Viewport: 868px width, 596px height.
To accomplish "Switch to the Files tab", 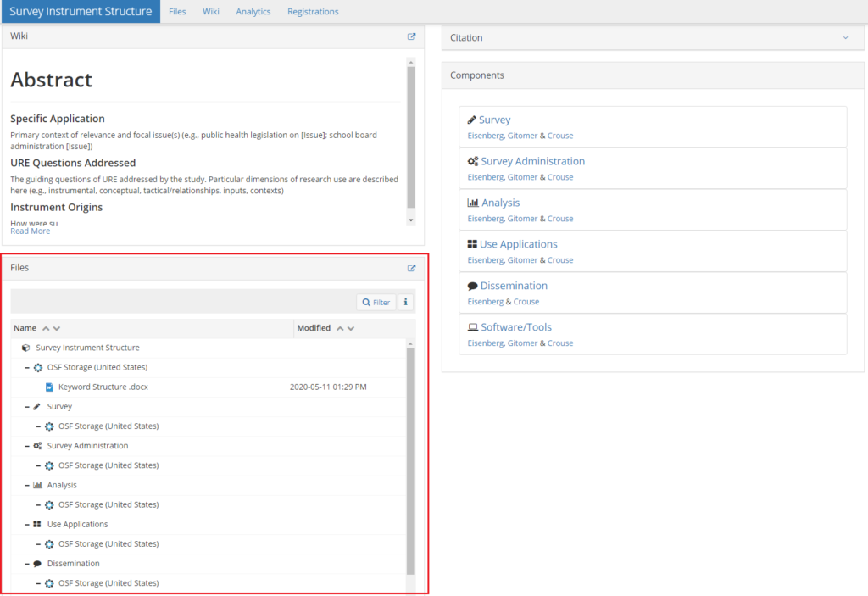I will click(x=177, y=12).
